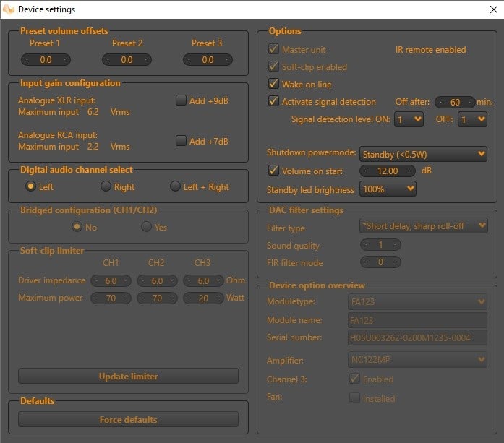Screen dimensions: 504x443
Task: Click the Off after minutes field
Action: pos(455,102)
